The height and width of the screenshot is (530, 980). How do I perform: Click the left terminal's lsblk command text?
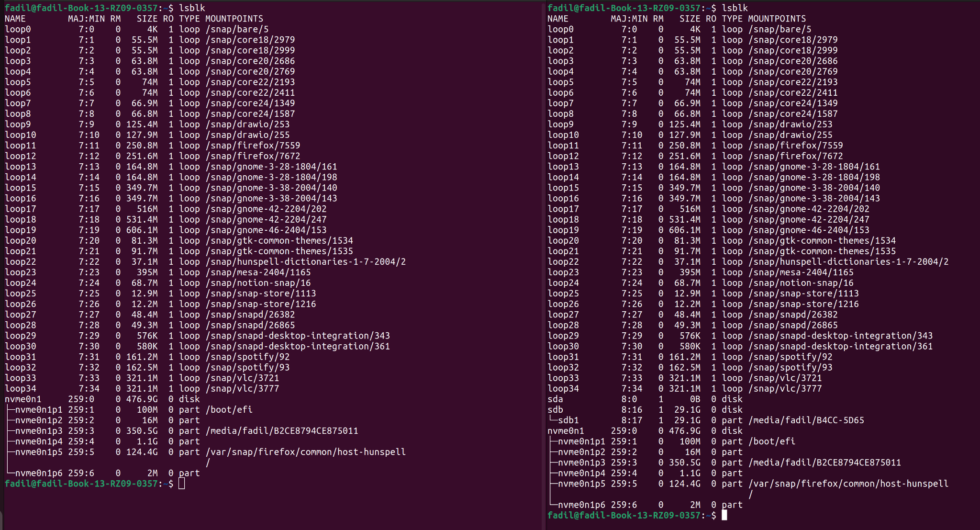tap(192, 8)
